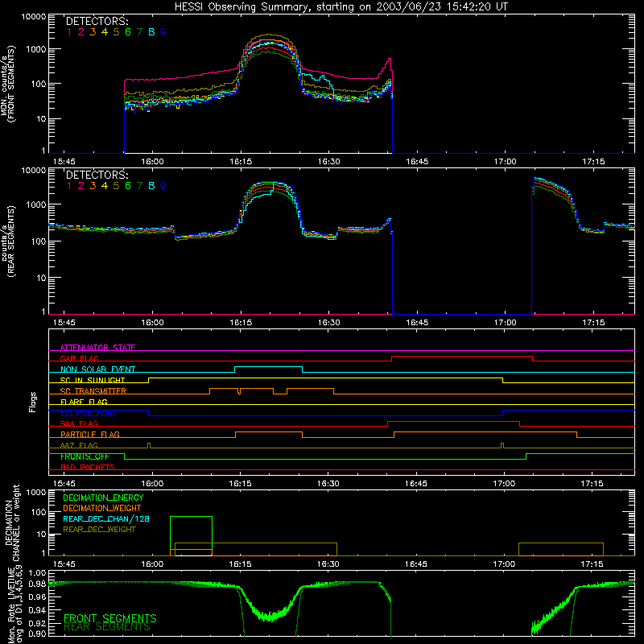The height and width of the screenshot is (644, 644).
Task: Click detector number 2 in the front segments legend
Action: coord(81,31)
